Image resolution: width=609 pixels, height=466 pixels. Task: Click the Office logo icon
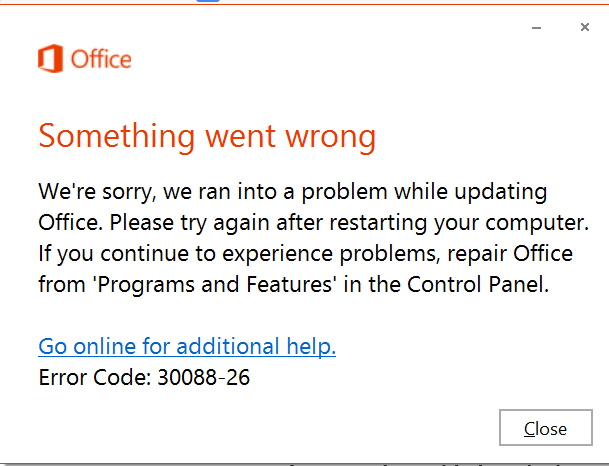50,59
